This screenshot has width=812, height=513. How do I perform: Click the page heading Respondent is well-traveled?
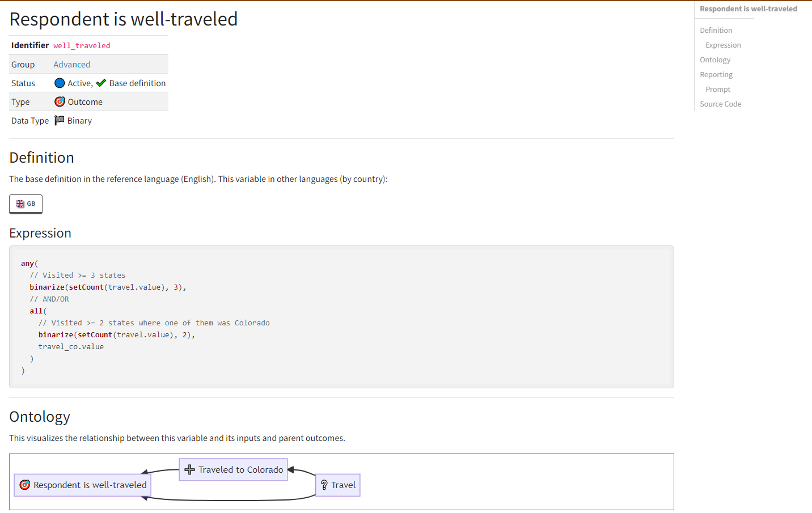point(124,19)
